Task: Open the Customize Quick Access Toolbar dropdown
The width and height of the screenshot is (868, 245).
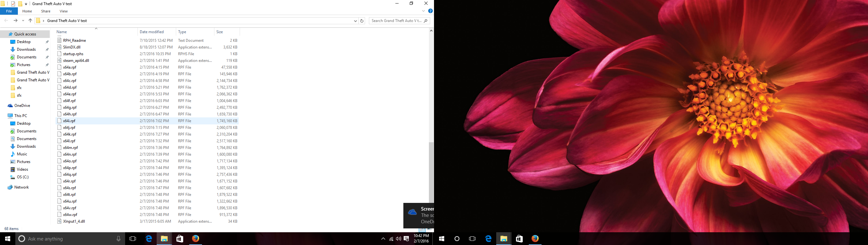Action: tap(26, 4)
